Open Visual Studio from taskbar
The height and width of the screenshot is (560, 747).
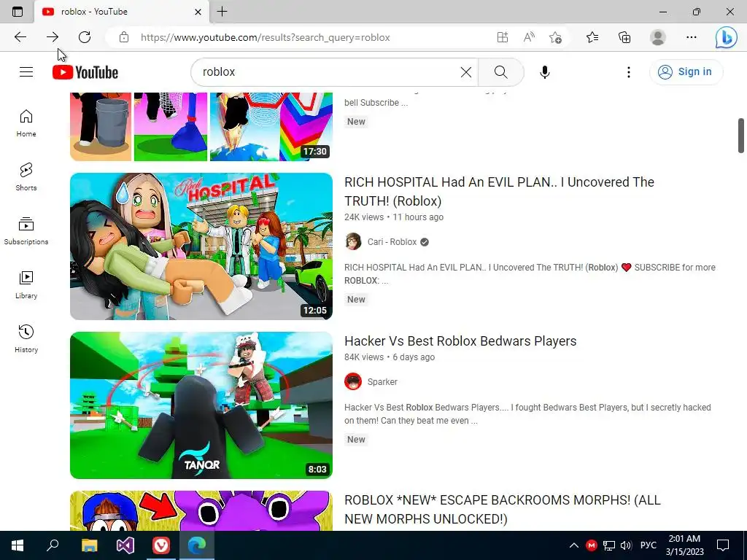[x=125, y=545]
